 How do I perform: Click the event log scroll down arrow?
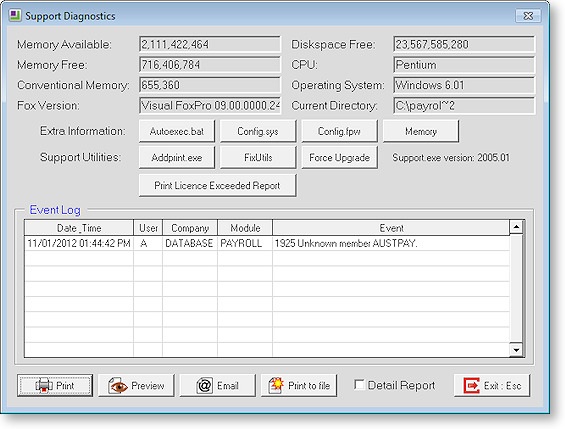coord(516,350)
